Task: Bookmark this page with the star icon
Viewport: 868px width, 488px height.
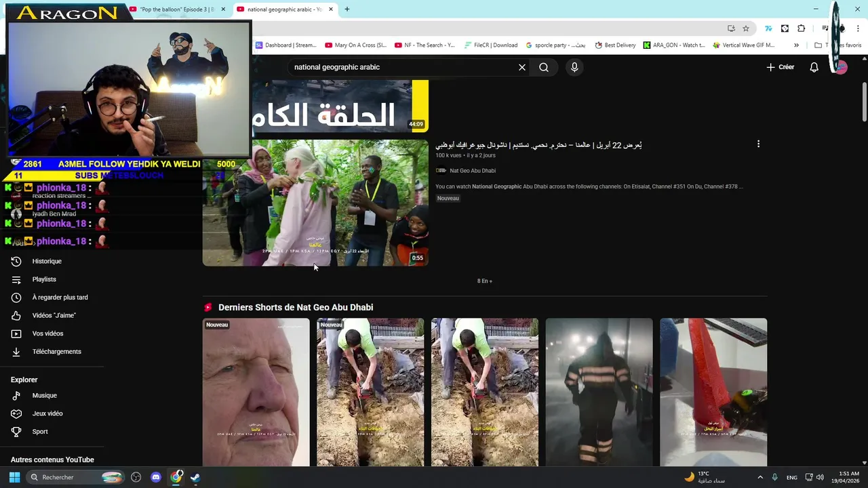Action: [x=746, y=28]
